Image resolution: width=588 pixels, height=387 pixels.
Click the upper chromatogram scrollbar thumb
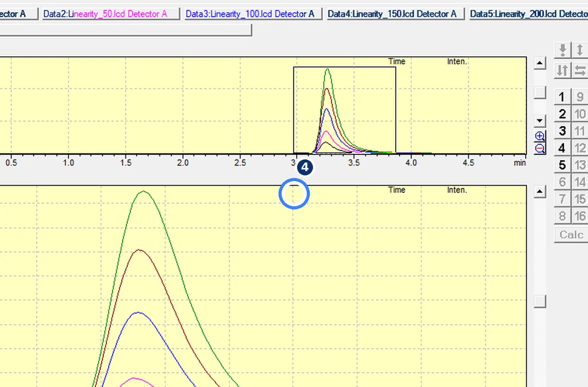tap(540, 93)
